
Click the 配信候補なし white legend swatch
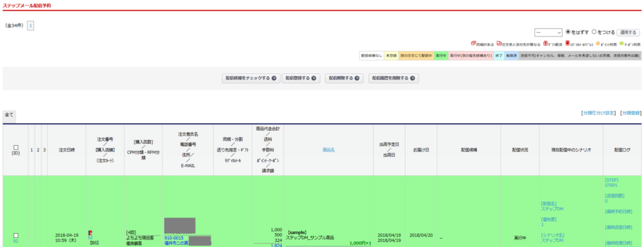372,56
